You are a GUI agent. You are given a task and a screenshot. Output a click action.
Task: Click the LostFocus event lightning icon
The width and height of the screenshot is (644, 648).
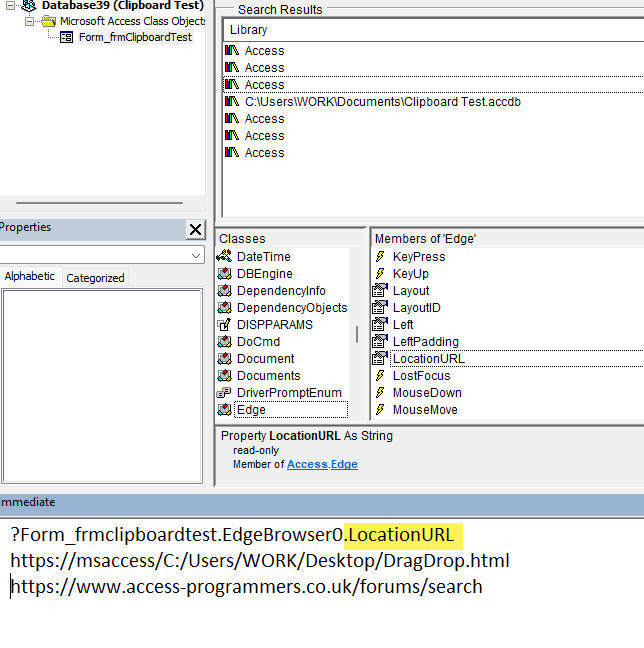pos(380,376)
